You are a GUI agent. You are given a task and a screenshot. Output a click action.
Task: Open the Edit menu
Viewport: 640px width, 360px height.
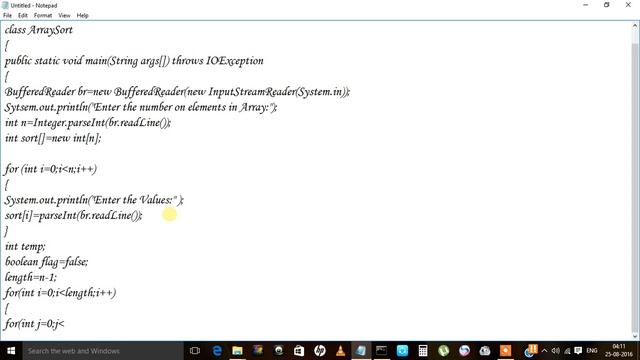(23, 16)
